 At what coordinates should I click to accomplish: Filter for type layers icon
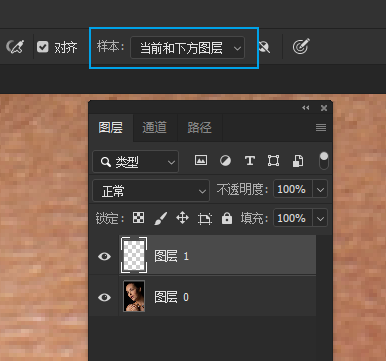coord(250,161)
